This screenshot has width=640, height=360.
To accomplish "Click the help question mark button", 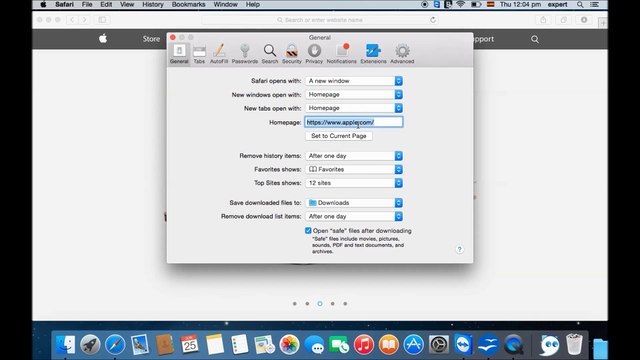I will click(460, 249).
